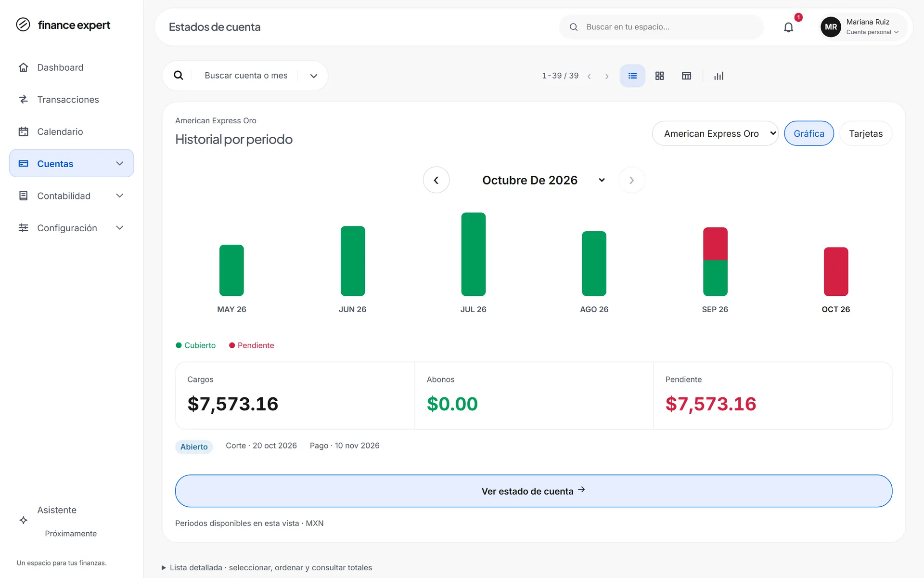This screenshot has width=924, height=578.
Task: Switch to table view icon
Action: pos(687,76)
